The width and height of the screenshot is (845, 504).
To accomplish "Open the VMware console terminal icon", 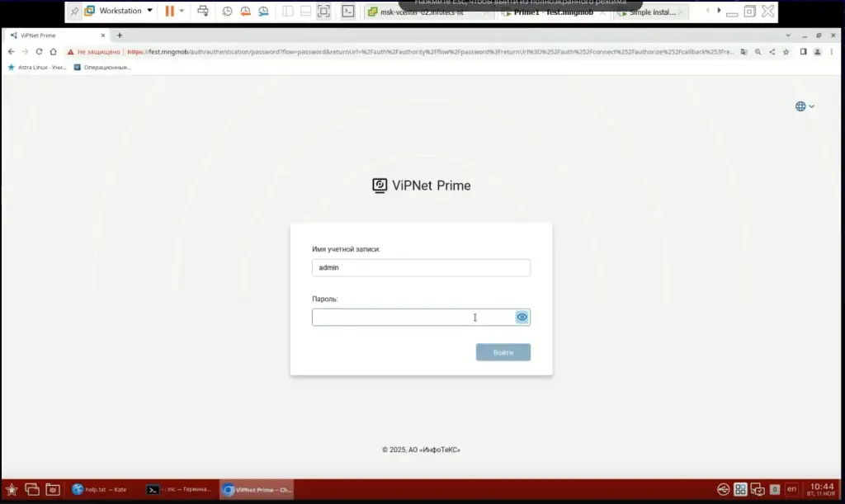I will point(348,12).
